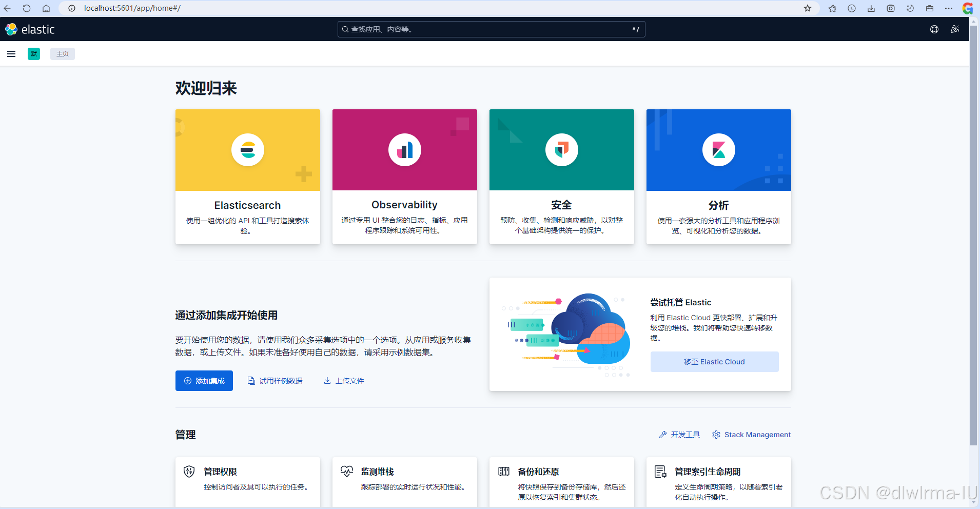Screen dimensions: 980x509
Task: Open the 安全 card title
Action: (x=562, y=205)
